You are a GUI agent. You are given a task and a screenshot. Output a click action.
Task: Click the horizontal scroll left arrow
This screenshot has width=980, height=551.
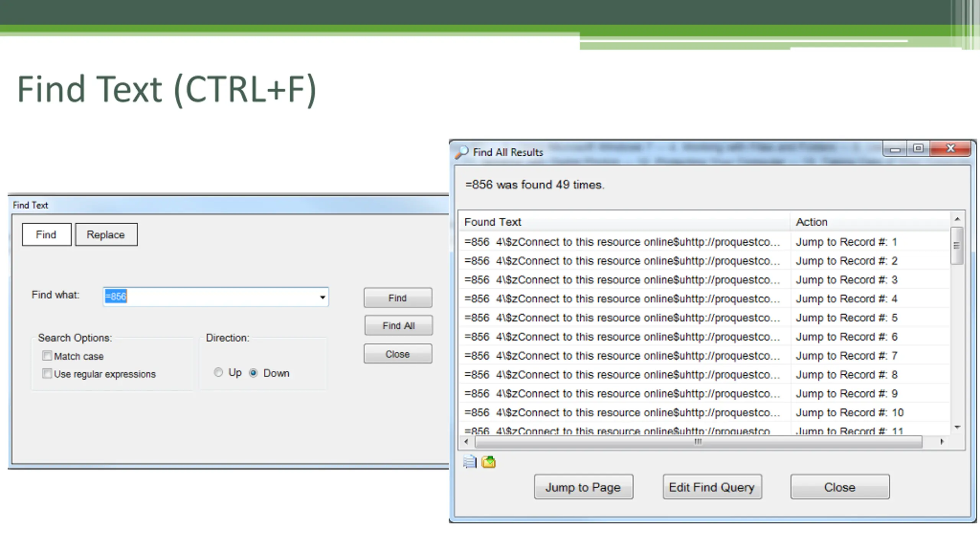coord(466,442)
